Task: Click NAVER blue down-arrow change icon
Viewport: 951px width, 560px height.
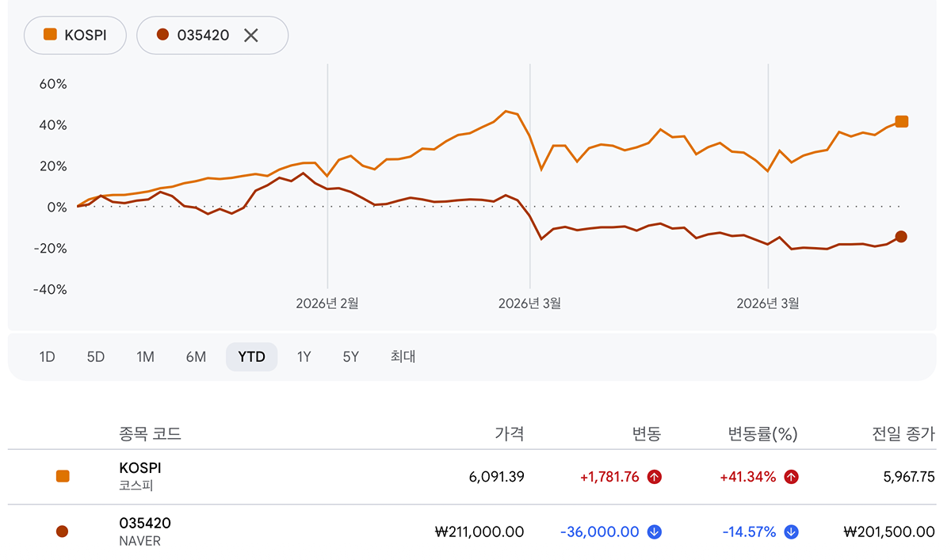Action: (654, 532)
